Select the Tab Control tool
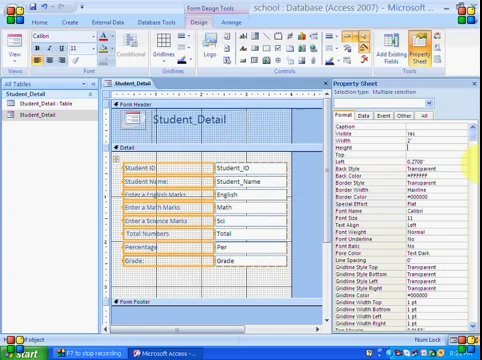This screenshot has height=360, width=482. pos(290,49)
